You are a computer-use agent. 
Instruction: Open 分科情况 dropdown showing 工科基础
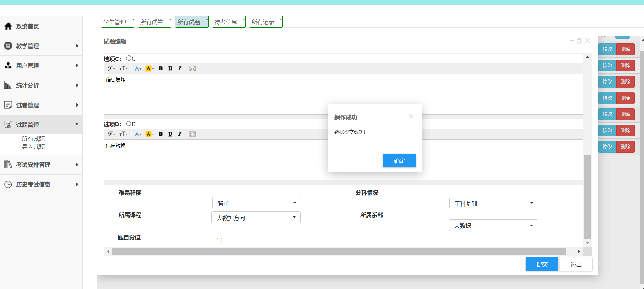[x=494, y=203]
